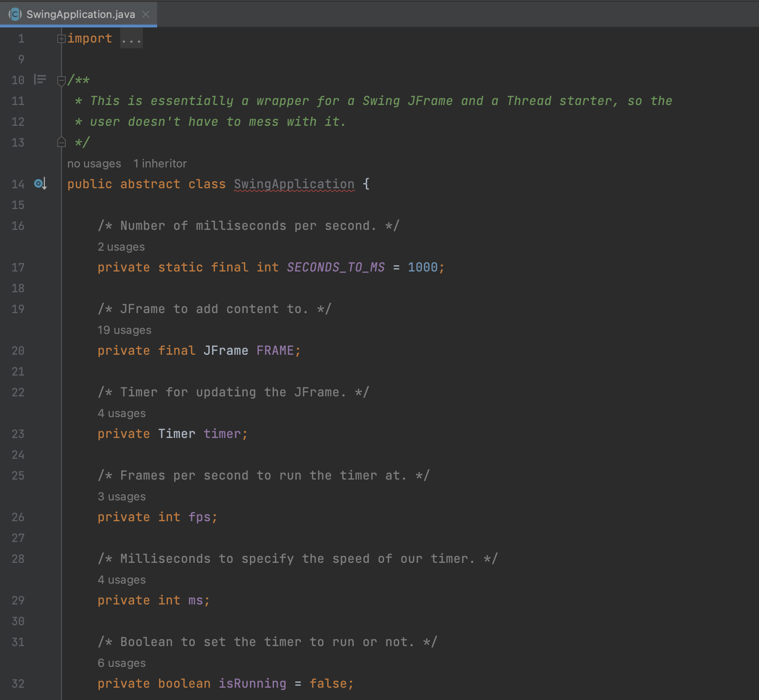This screenshot has width=759, height=700.
Task: Open 2 usages hint above SECONDS_TO_MS
Action: coord(121,246)
